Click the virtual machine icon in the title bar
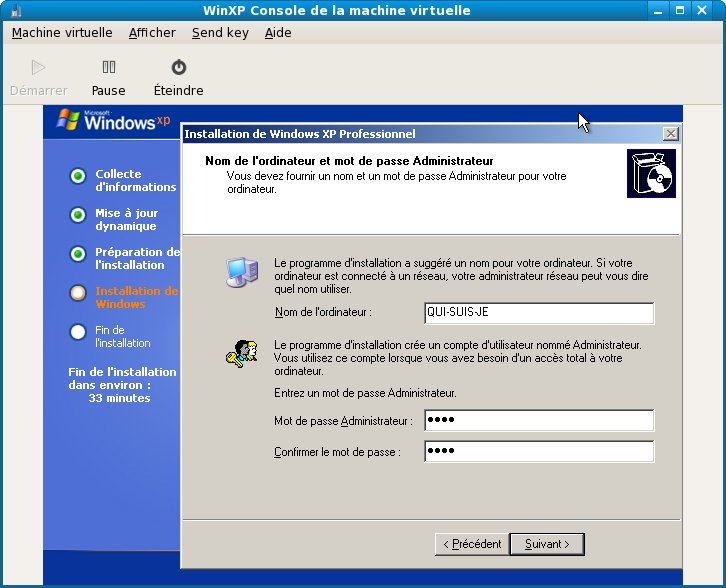Viewport: 726px width, 588px height. [x=11, y=11]
